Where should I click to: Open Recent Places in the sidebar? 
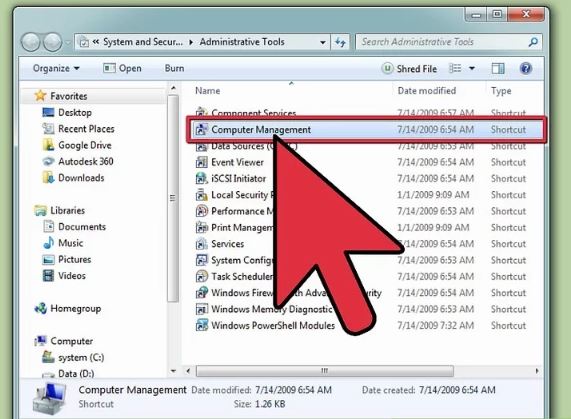[86, 129]
